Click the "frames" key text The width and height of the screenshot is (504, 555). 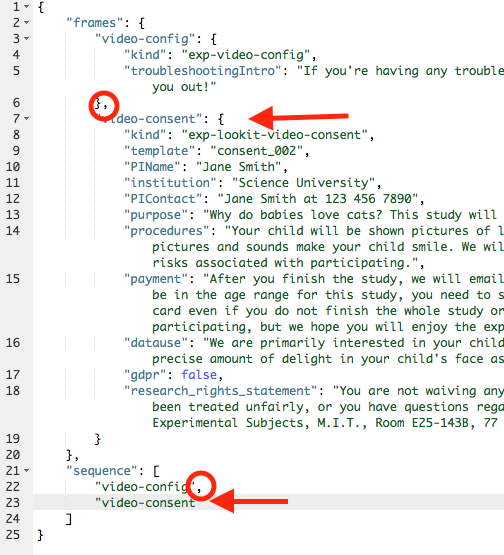click(x=94, y=23)
